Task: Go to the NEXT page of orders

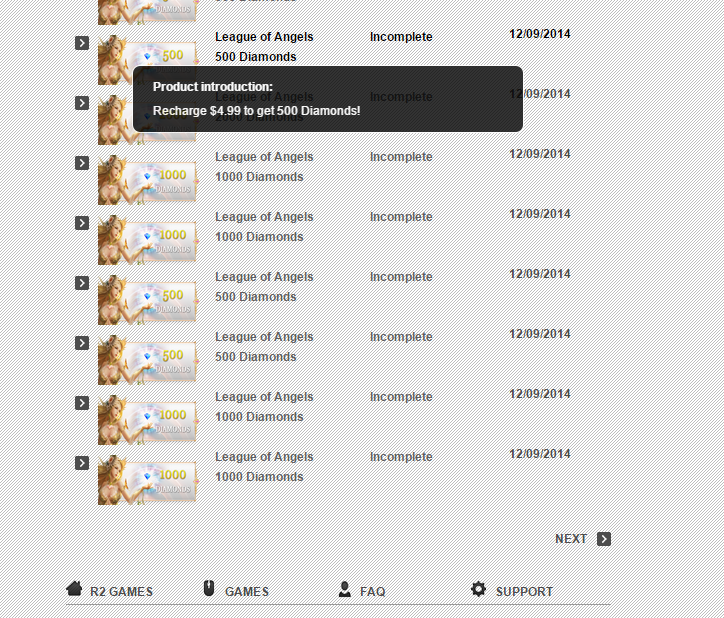Action: [571, 539]
